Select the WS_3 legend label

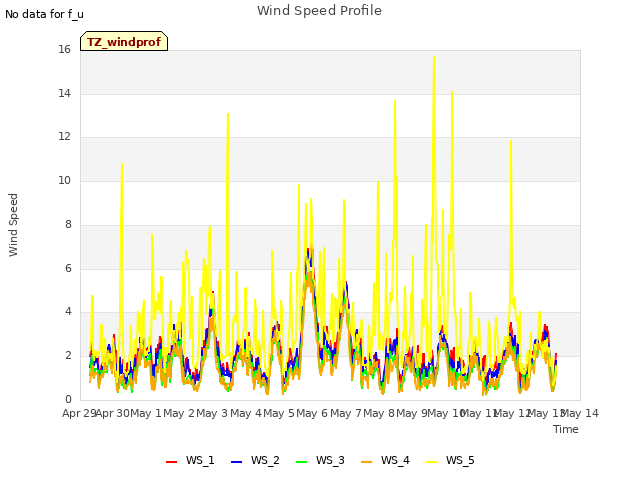point(330,460)
